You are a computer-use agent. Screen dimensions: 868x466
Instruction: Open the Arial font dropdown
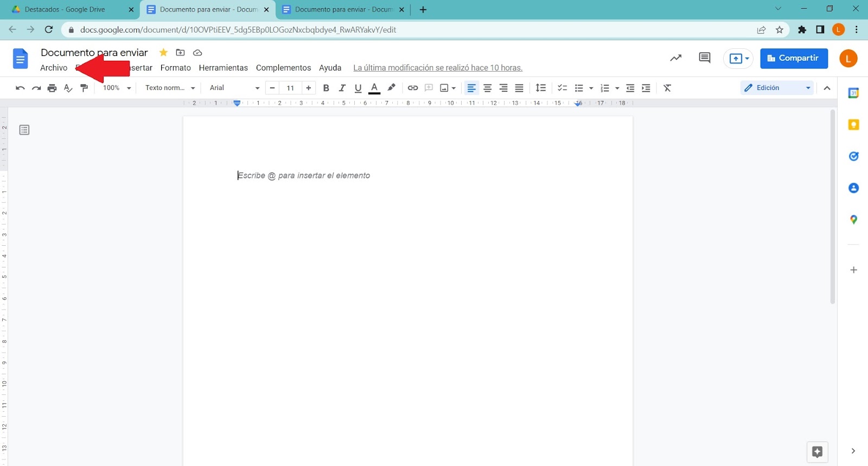click(234, 88)
